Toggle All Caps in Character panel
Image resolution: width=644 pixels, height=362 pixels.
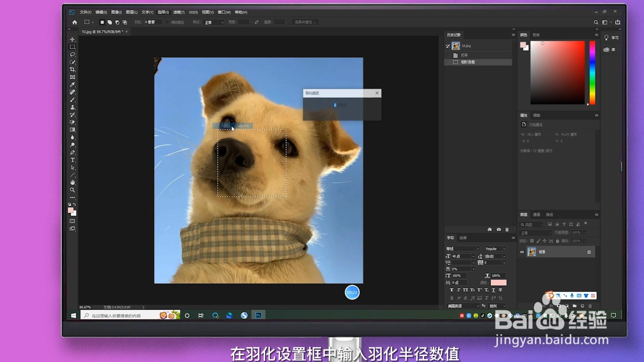point(465,290)
